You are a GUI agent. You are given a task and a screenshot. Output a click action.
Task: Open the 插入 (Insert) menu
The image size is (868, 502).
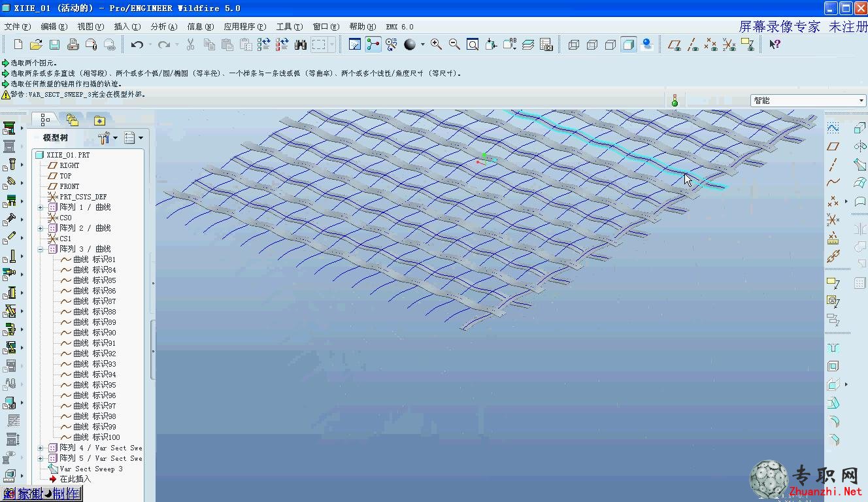(127, 27)
